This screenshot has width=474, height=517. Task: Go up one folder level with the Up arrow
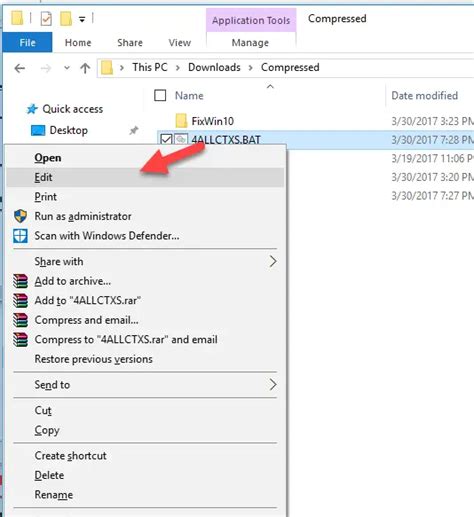tap(85, 68)
